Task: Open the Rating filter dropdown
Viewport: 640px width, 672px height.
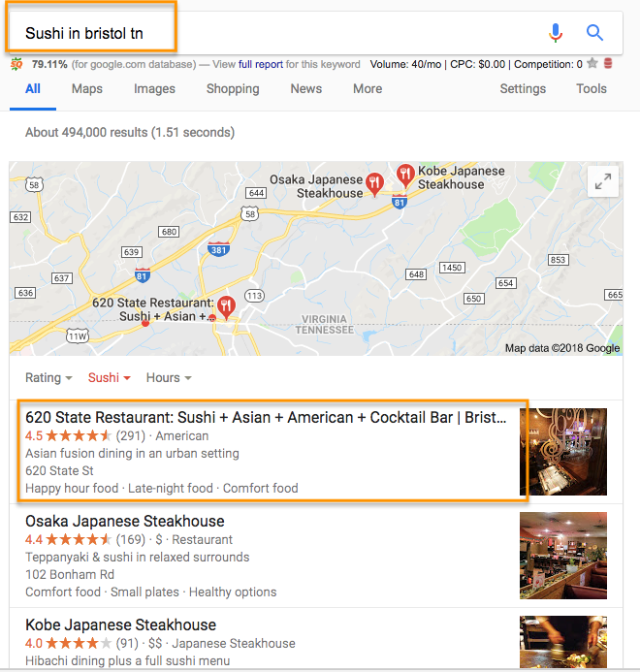Action: coord(48,377)
